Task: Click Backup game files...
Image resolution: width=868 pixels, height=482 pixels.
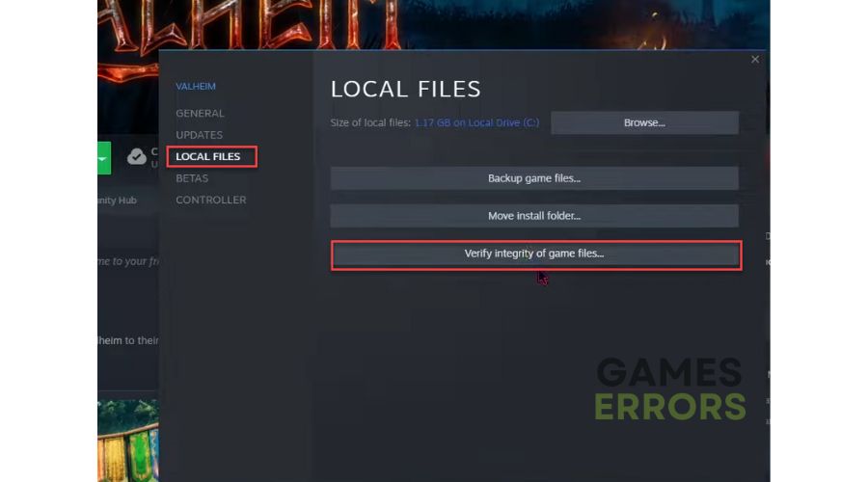Action: click(534, 178)
